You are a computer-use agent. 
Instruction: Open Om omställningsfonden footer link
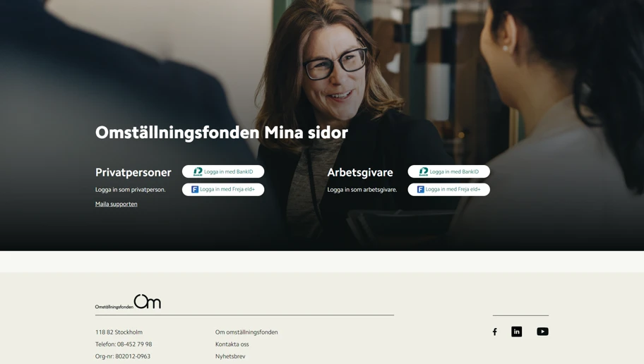(246, 332)
